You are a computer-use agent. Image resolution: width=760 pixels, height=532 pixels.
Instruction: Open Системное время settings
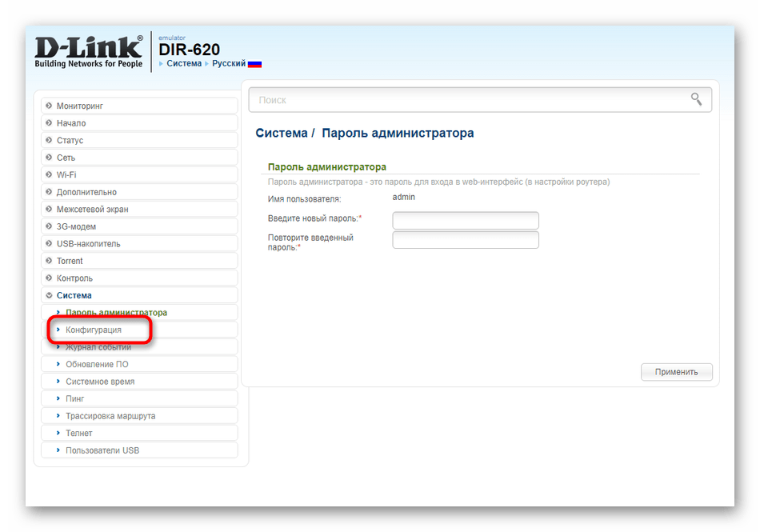pos(100,382)
